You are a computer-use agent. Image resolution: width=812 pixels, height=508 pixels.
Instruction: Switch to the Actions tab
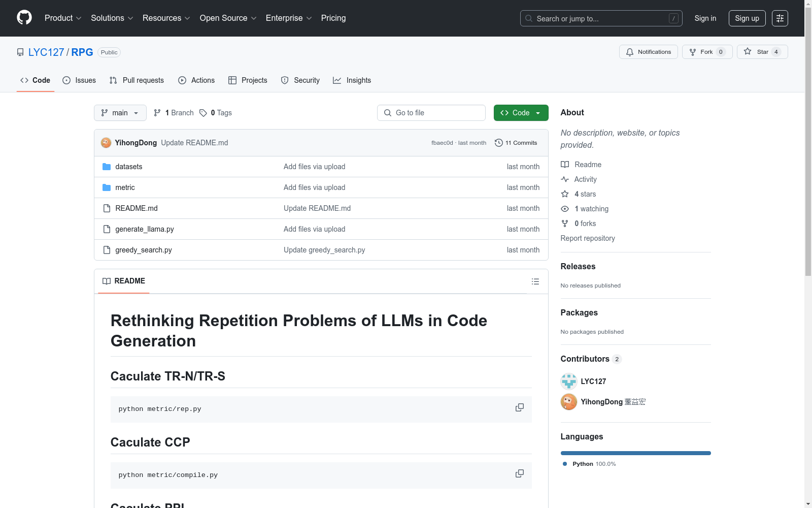(x=196, y=80)
